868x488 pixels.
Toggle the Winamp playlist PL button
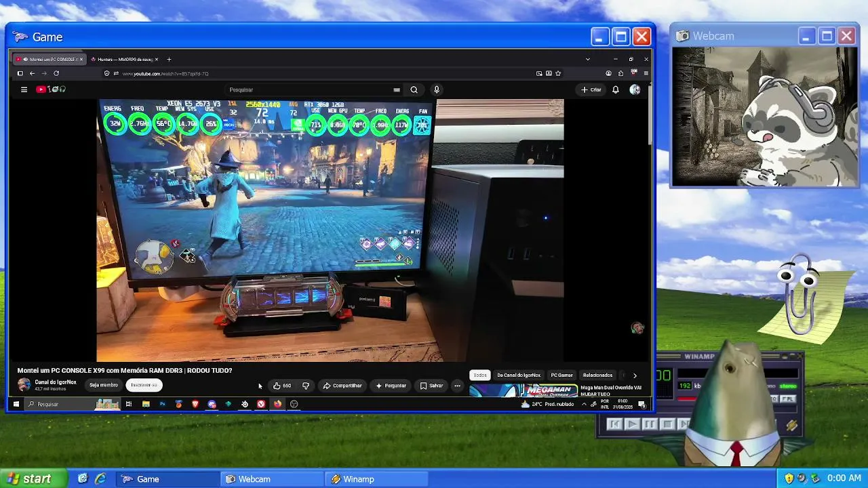pyautogui.click(x=788, y=399)
